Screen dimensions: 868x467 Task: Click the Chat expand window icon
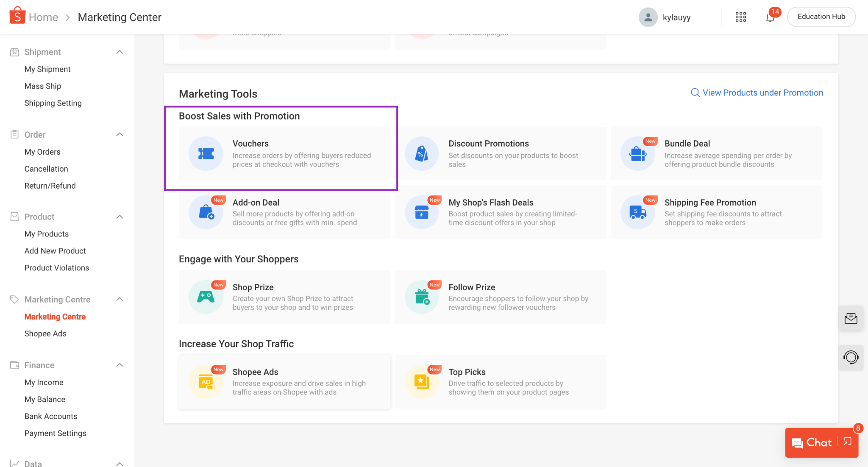[x=848, y=442]
